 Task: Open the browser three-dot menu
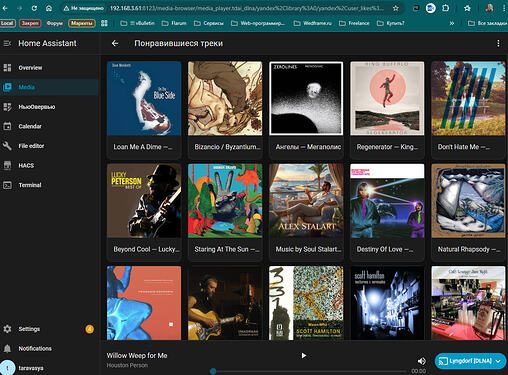click(x=504, y=8)
